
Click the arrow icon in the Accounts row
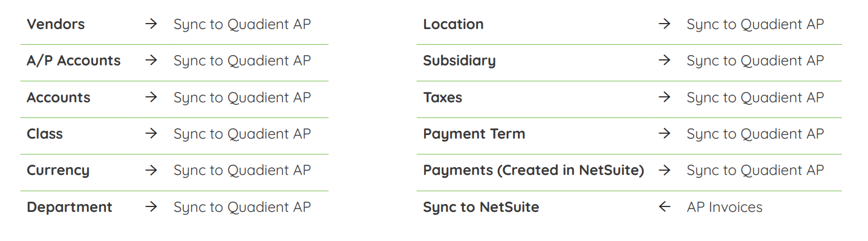tap(151, 97)
